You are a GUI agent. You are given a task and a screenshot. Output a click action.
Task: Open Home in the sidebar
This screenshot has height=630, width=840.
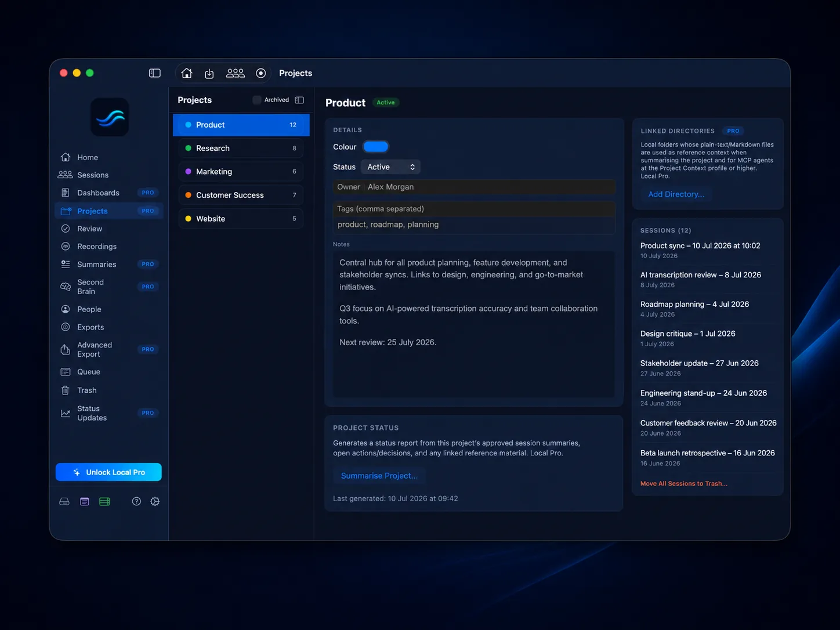[109, 157]
